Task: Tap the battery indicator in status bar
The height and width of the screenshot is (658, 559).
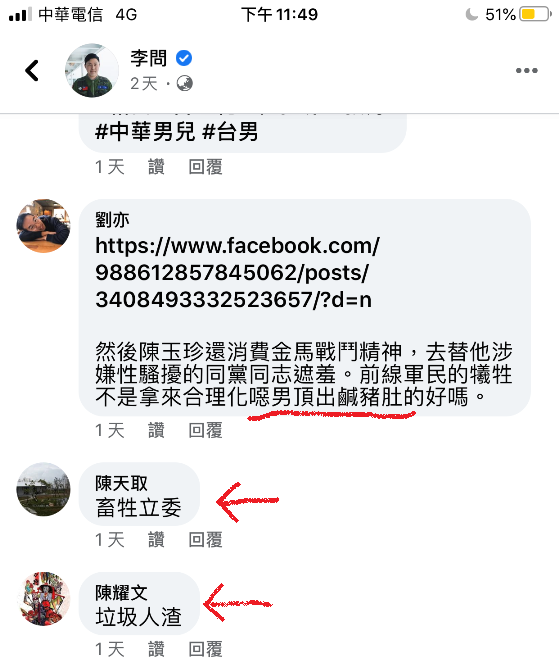Action: [536, 14]
